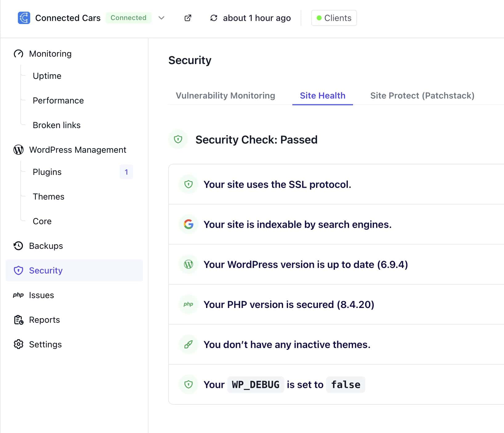Select Core in sidebar
The image size is (504, 433).
42,221
